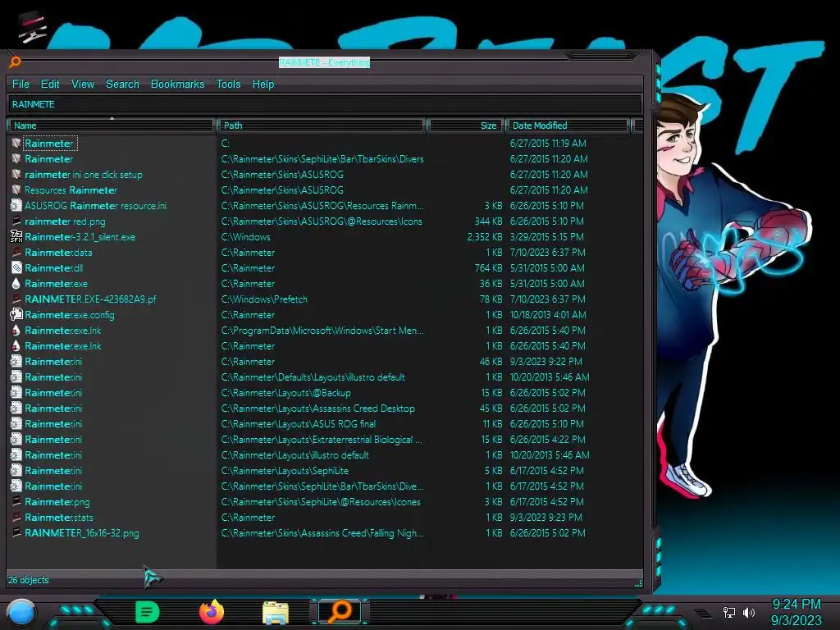Open the Search menu
The height and width of the screenshot is (630, 840).
click(122, 84)
